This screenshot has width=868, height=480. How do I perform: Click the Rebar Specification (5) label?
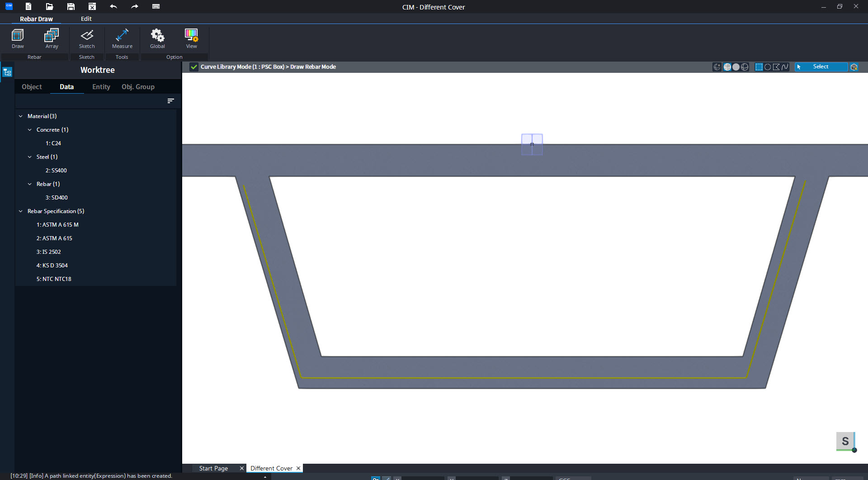click(x=56, y=211)
